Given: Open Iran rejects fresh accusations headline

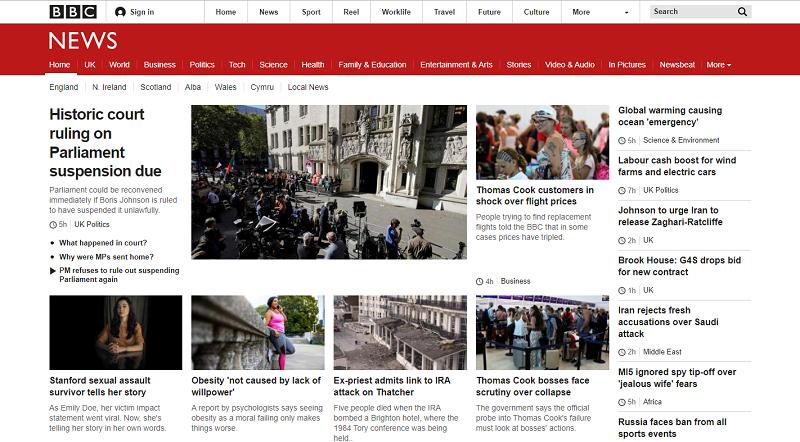Looking at the screenshot, I should click(668, 322).
